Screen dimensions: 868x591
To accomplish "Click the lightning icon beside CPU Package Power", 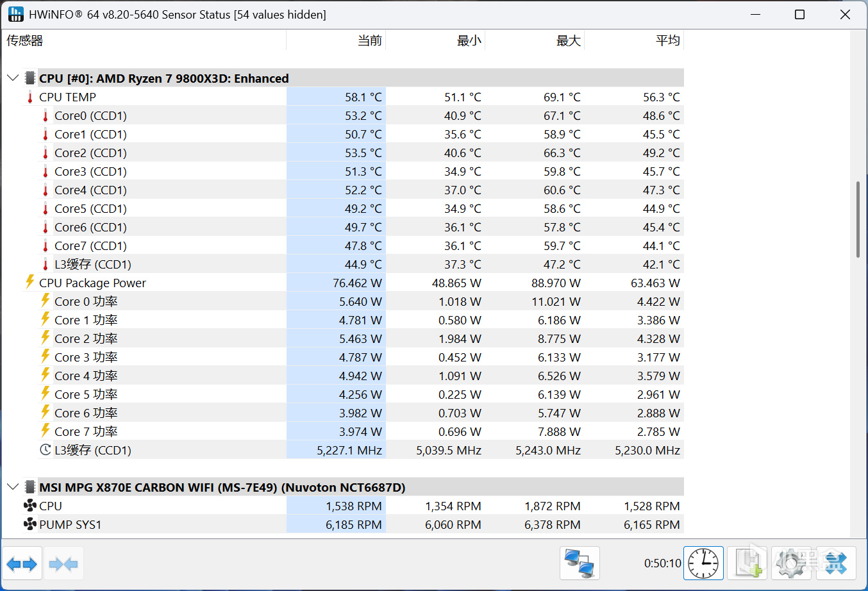I will click(30, 282).
